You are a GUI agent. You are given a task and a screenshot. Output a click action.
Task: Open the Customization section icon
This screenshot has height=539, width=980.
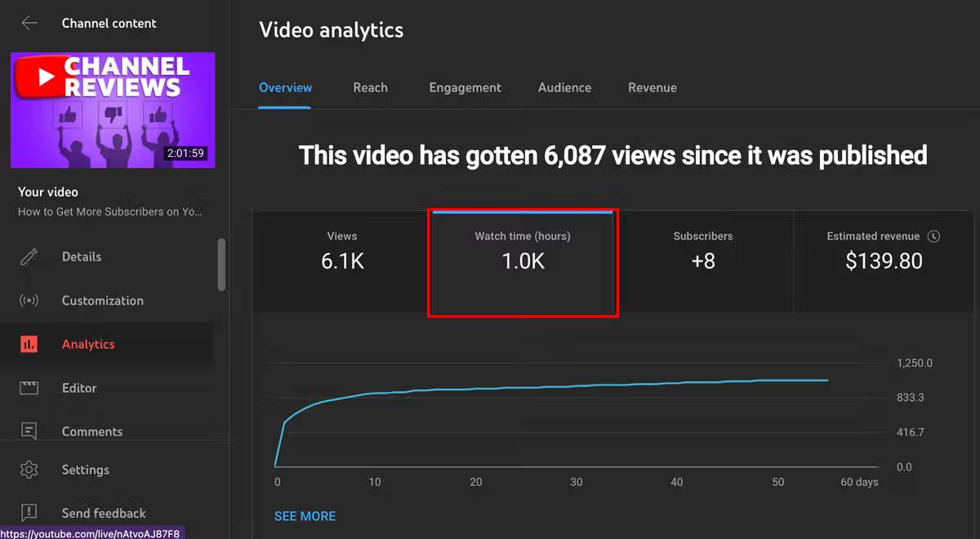(x=29, y=301)
